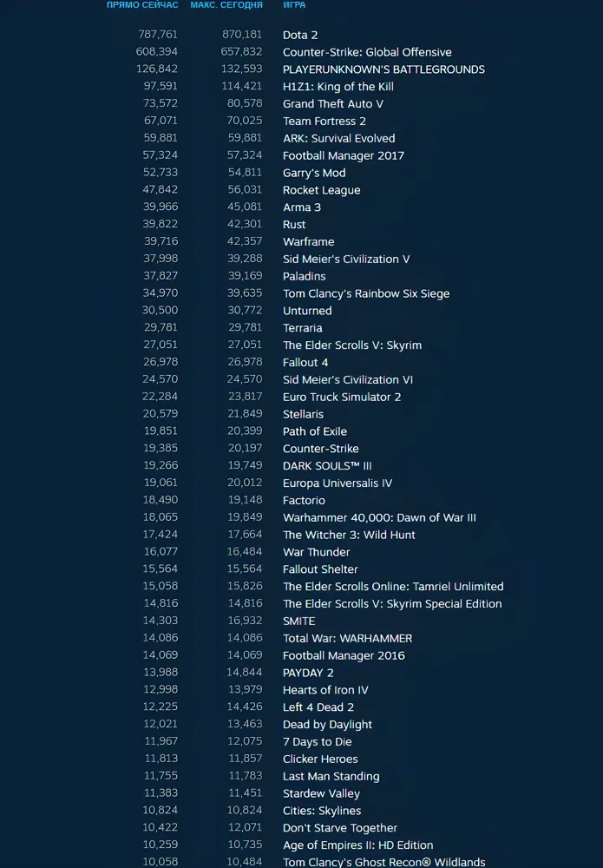Select H1Z1: King of the Kill

[x=338, y=87]
